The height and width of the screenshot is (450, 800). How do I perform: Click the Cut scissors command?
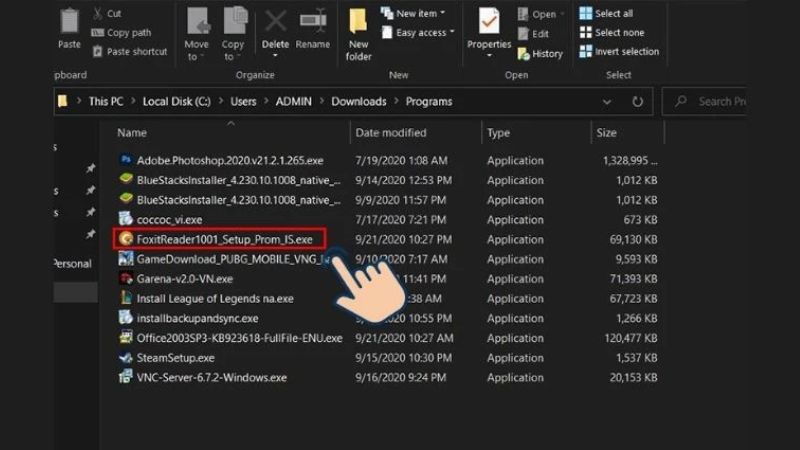[x=108, y=13]
